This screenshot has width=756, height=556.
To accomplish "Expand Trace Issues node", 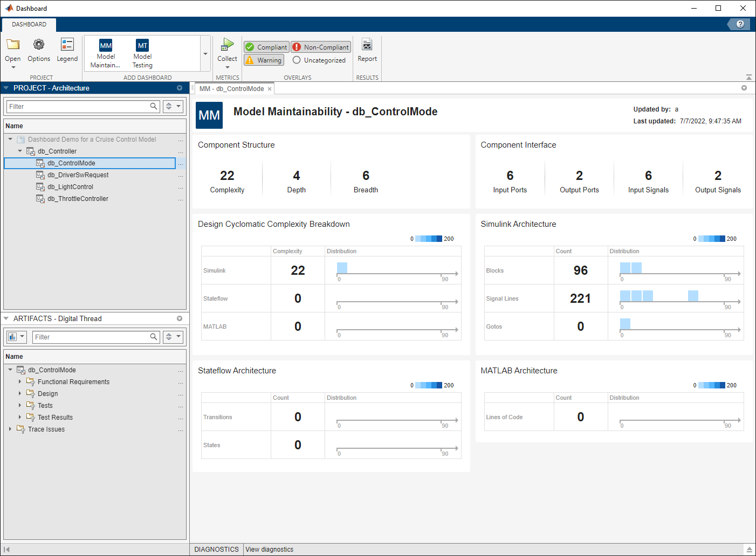I will 10,429.
